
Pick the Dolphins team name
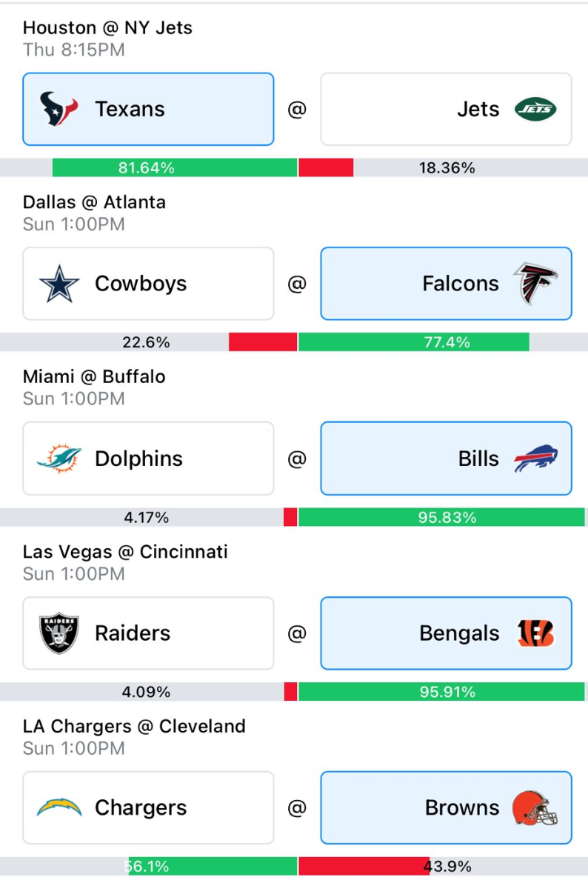coord(138,459)
